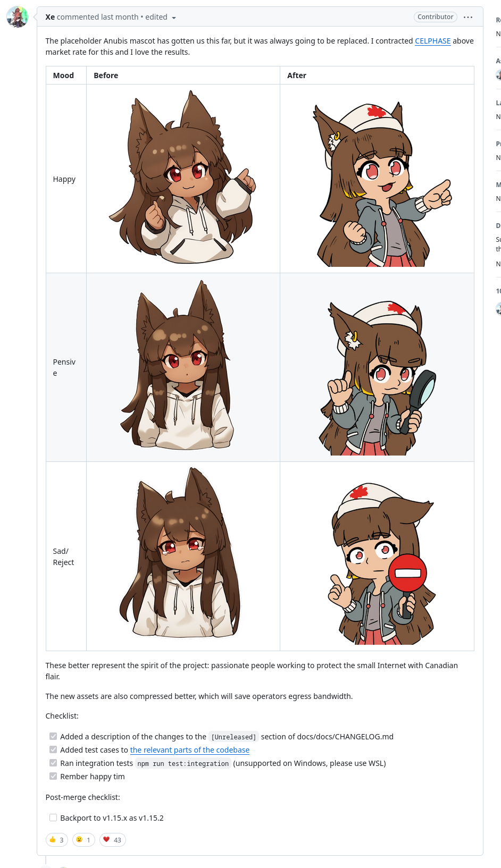The width and height of the screenshot is (501, 868).
Task: Toggle the CHANGELOG description checkbox
Action: tap(53, 736)
